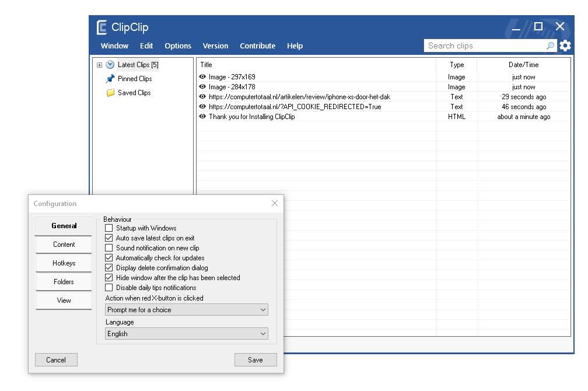The image size is (588, 391).
Task: Enable Startup with Windows checkbox
Action: click(x=109, y=228)
